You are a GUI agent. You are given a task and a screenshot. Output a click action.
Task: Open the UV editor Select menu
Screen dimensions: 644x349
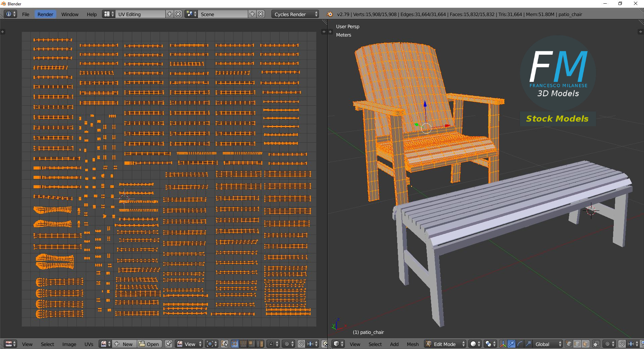pos(47,344)
